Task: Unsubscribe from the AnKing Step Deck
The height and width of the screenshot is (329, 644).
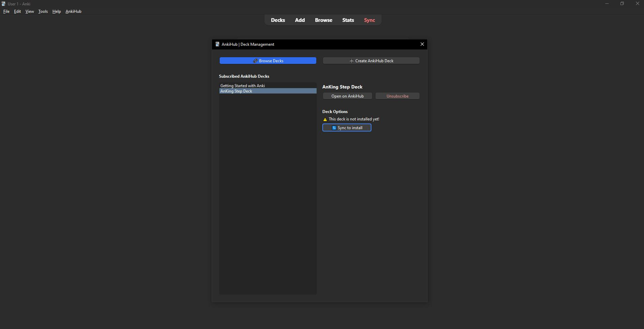Action: [397, 96]
